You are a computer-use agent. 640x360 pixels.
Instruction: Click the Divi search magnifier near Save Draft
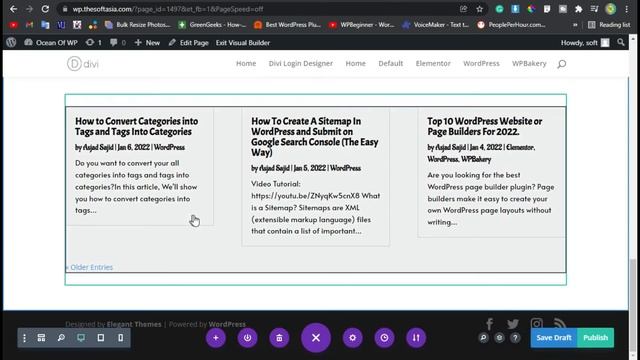tap(483, 338)
